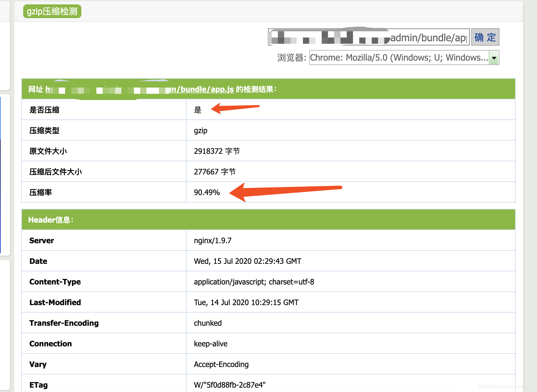Select the application/javascript content type value

[x=254, y=282]
